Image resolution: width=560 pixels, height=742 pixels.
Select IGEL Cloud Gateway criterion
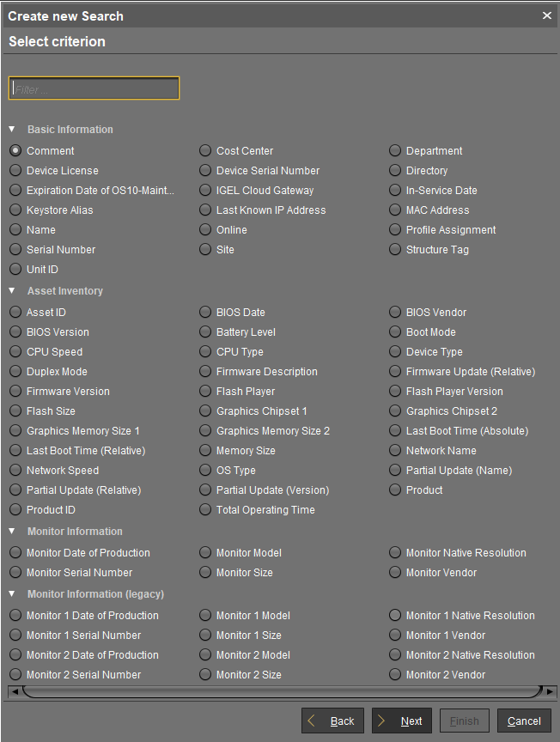(x=205, y=190)
